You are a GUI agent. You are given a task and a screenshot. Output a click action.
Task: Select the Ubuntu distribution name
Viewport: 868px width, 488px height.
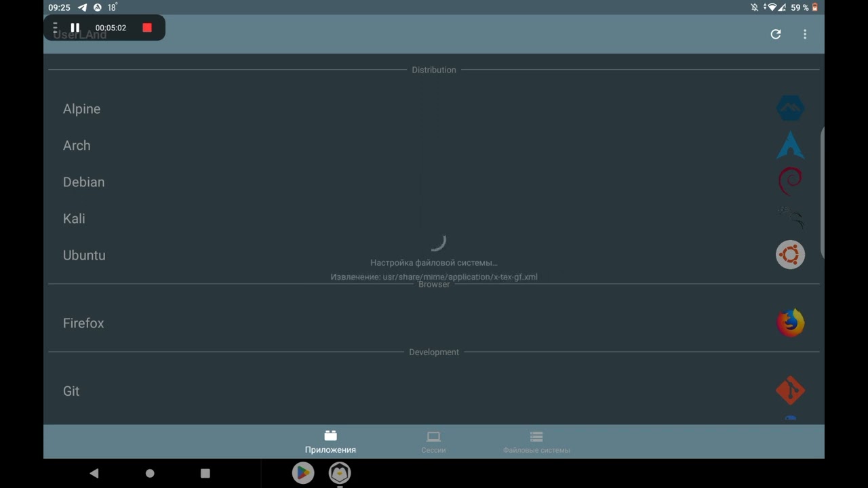tap(84, 256)
